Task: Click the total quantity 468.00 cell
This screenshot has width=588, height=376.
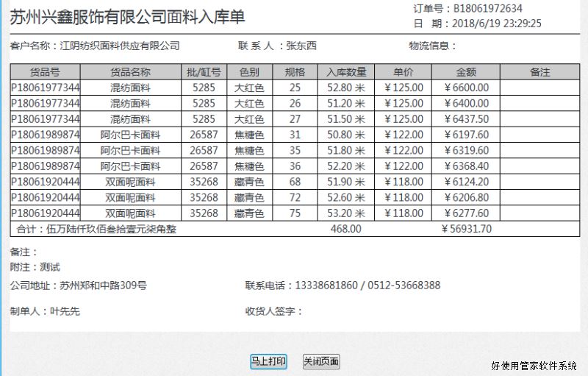Action: coord(345,229)
